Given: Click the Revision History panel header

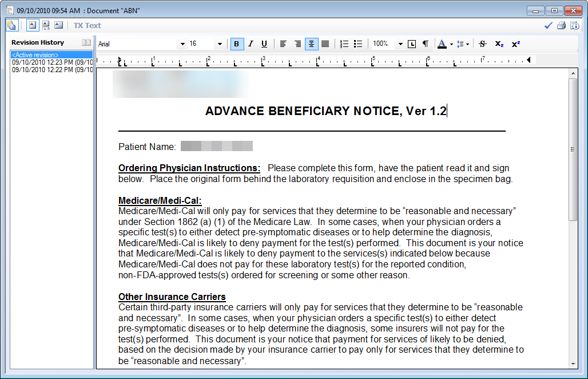Looking at the screenshot, I should click(38, 42).
